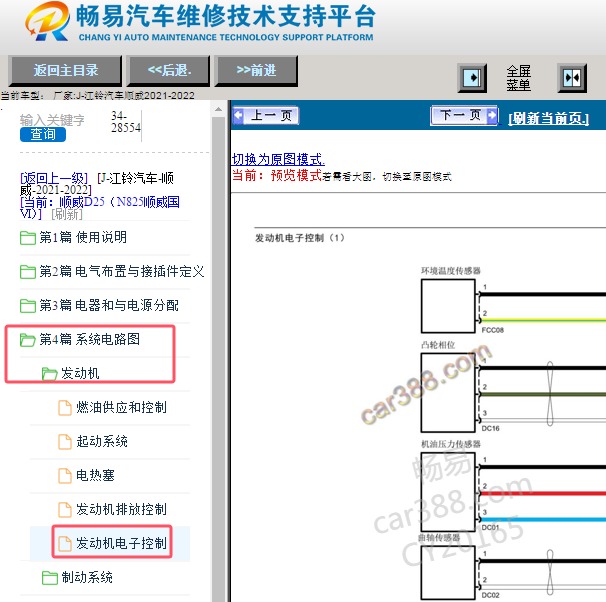Click connector label DC02
This screenshot has width=606, height=602.
pyautogui.click(x=490, y=595)
